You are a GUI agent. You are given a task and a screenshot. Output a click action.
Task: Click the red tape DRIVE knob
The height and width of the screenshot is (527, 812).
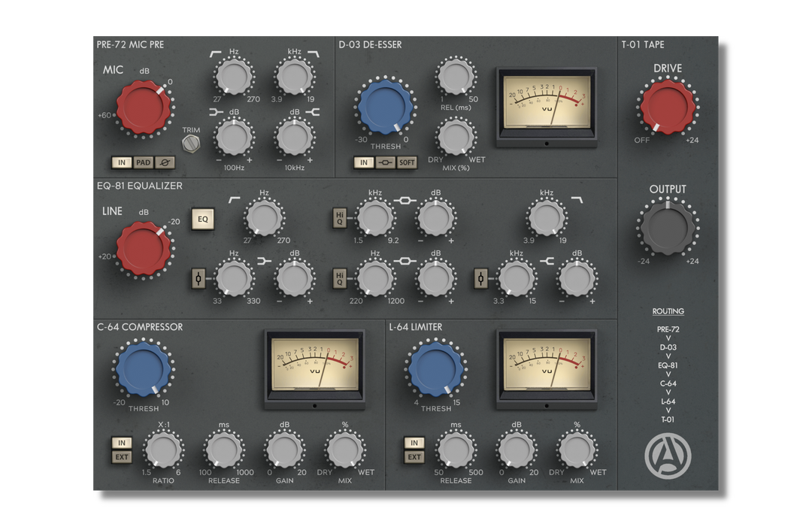(x=668, y=108)
